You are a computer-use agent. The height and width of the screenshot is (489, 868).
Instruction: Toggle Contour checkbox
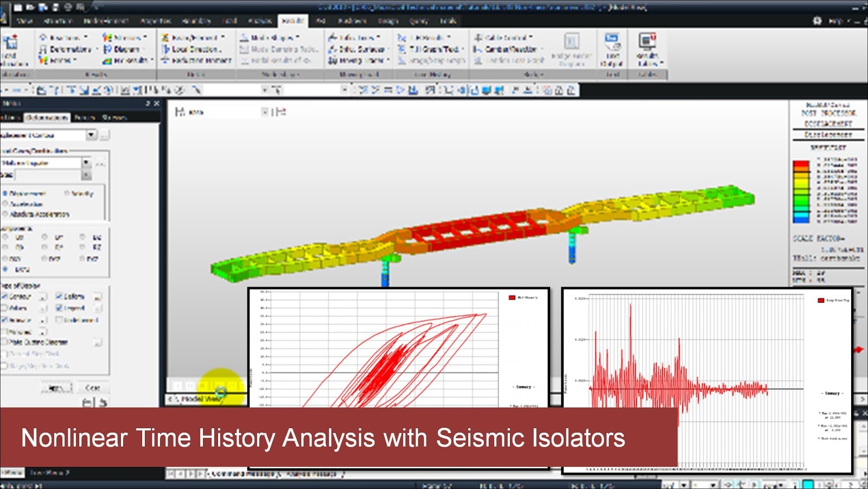tap(4, 296)
